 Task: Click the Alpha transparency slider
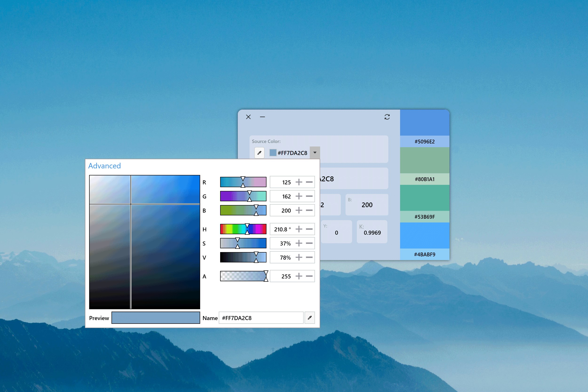[243, 276]
